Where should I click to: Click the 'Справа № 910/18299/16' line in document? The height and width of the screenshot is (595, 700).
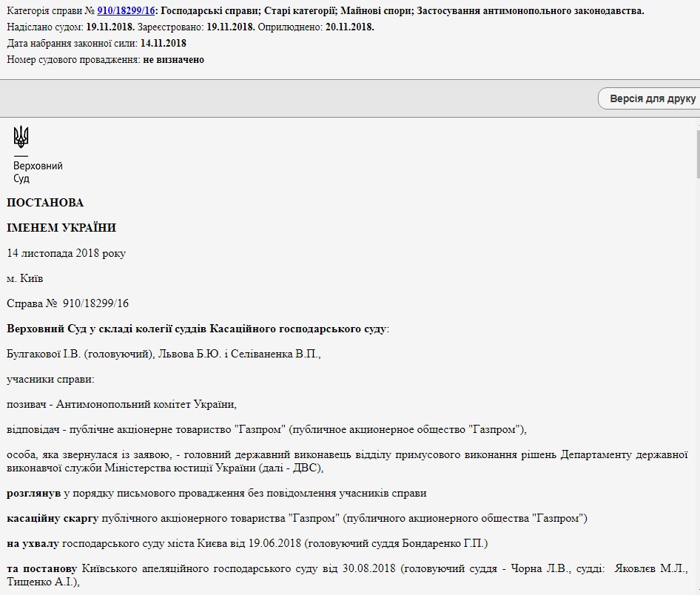[67, 303]
